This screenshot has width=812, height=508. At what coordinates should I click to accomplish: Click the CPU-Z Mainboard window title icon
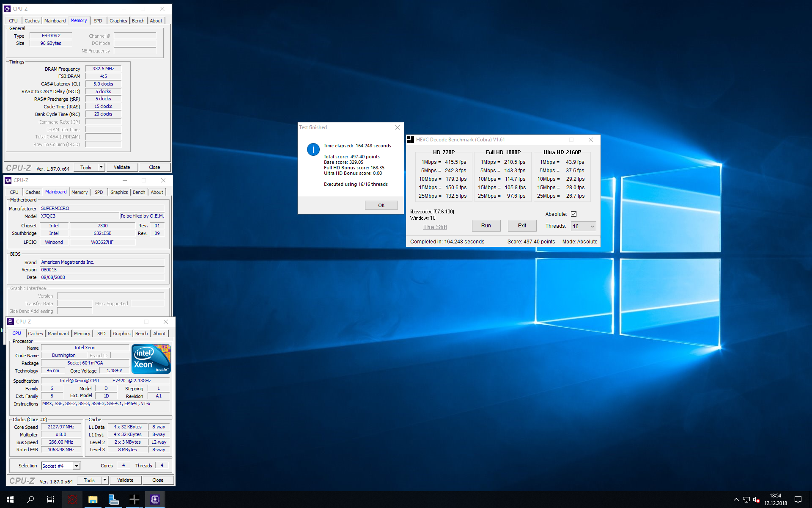click(x=8, y=180)
